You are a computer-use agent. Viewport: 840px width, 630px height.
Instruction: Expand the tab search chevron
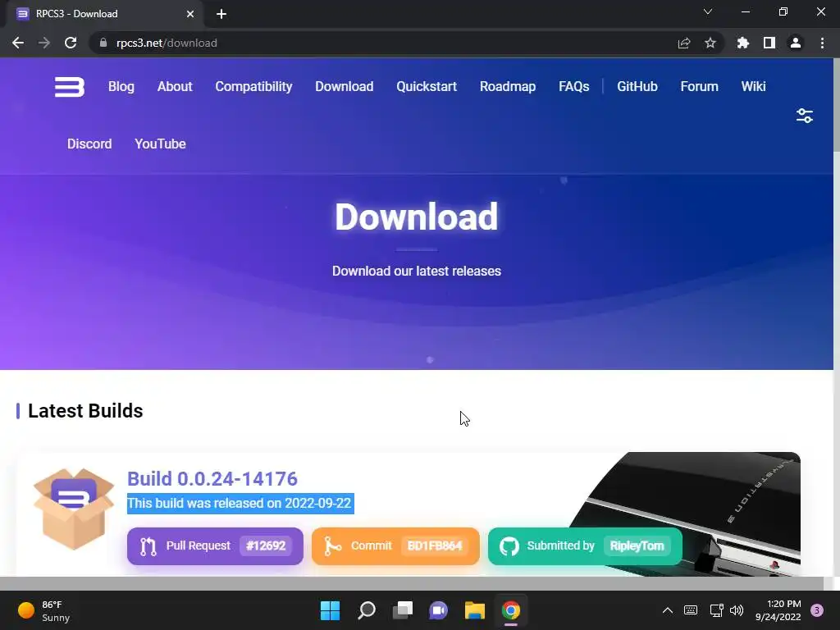point(708,11)
